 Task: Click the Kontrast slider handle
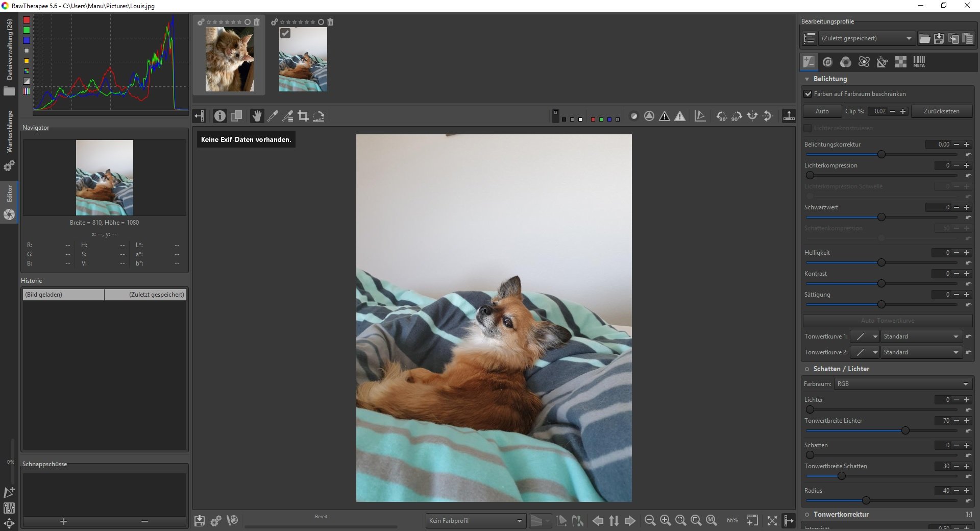(x=881, y=283)
